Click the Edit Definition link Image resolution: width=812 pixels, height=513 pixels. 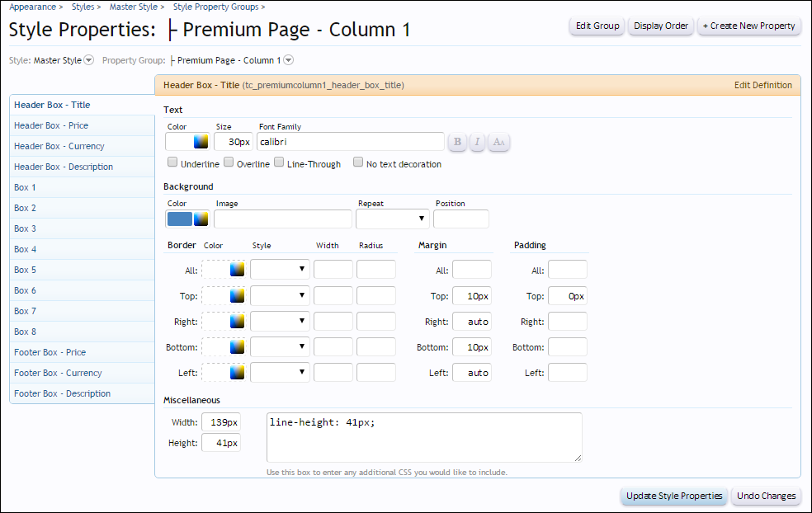coord(762,85)
